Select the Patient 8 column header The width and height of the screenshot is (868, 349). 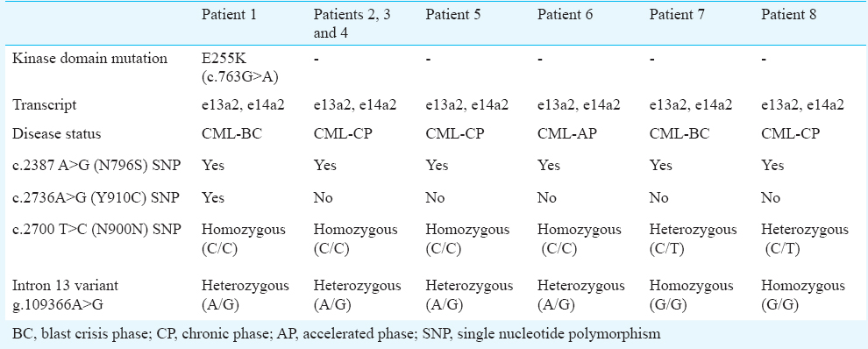point(788,15)
